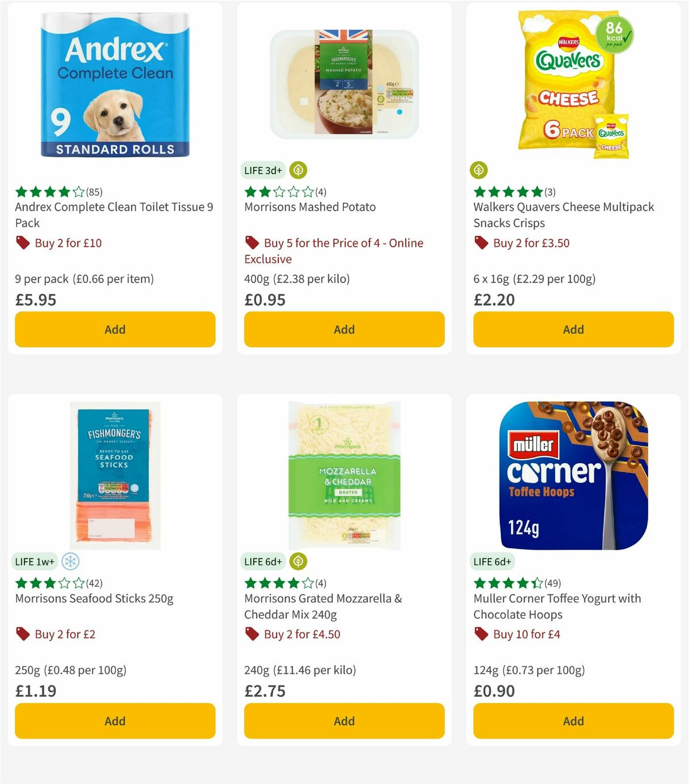Select the red offer tag icon on Andrex deal
Image resolution: width=689 pixels, height=784 pixels.
(23, 243)
